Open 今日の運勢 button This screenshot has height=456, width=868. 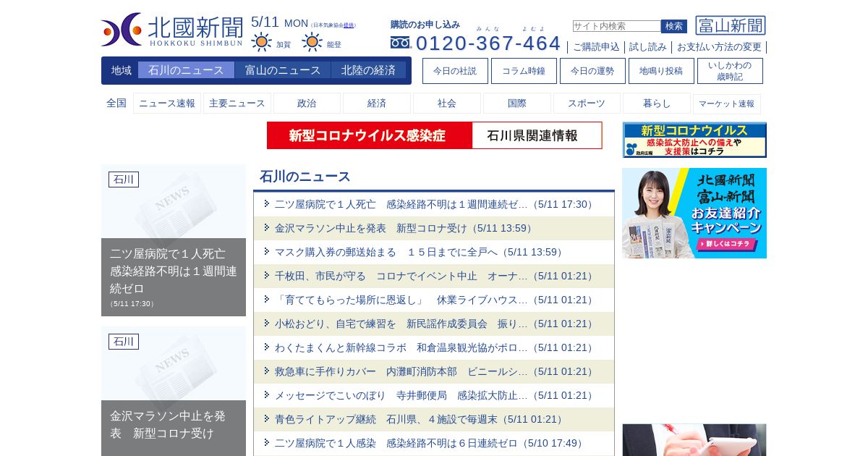click(x=592, y=71)
